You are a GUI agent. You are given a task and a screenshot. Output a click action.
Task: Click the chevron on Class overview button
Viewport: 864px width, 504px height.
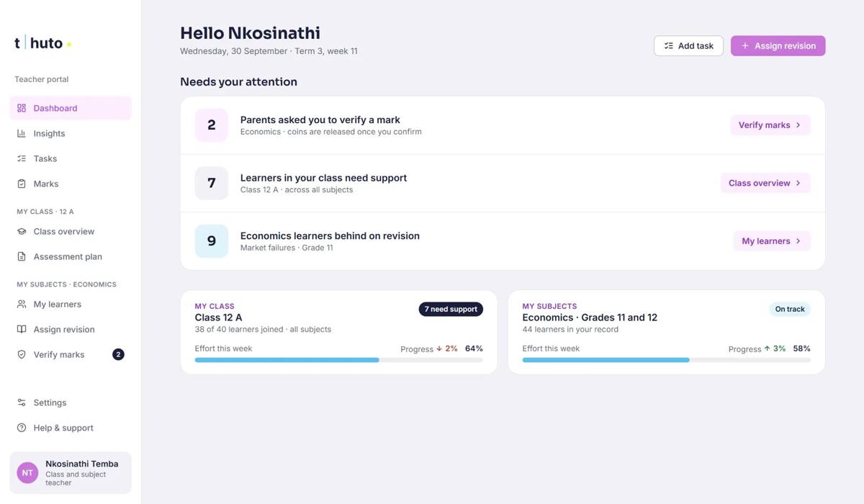click(x=798, y=183)
